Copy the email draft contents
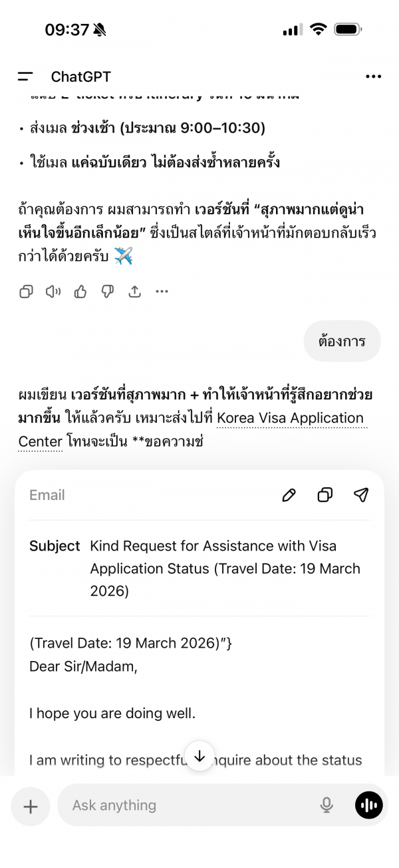 point(325,495)
